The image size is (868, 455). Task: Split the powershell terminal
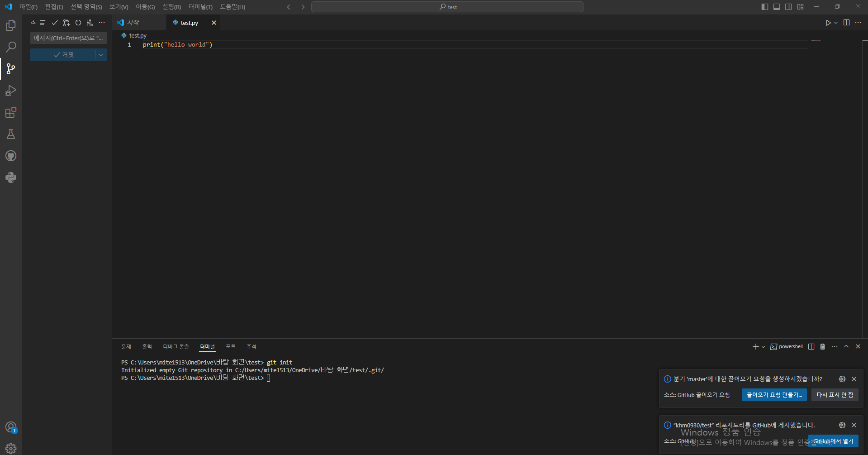(x=811, y=347)
